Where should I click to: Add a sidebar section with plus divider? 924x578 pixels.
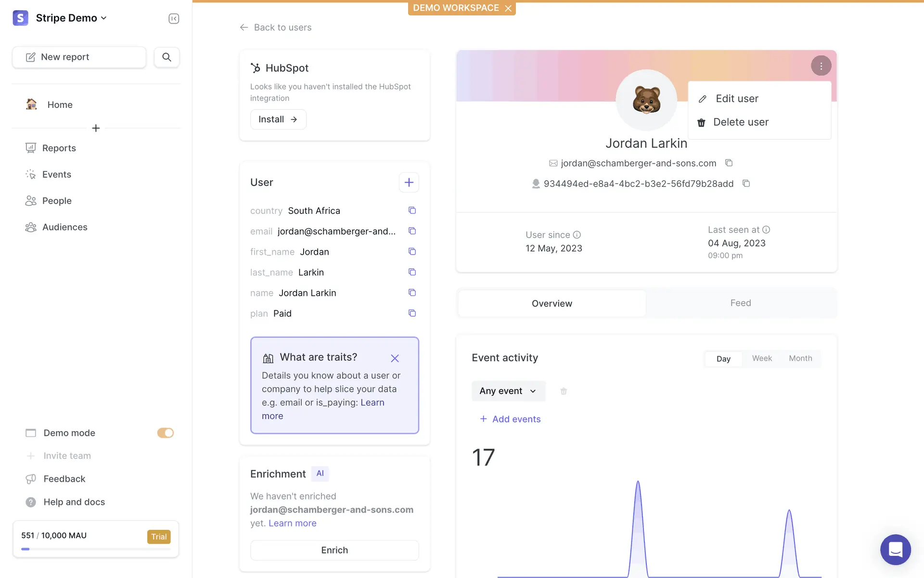pos(96,128)
